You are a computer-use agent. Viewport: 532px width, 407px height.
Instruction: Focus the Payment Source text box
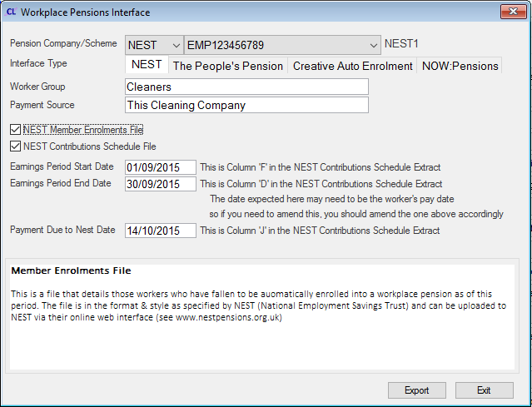246,105
